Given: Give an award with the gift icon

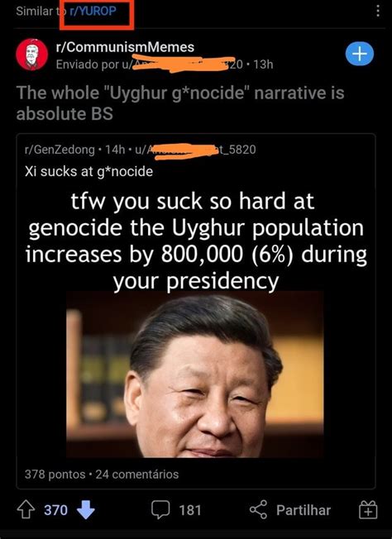Looking at the screenshot, I should tap(368, 509).
